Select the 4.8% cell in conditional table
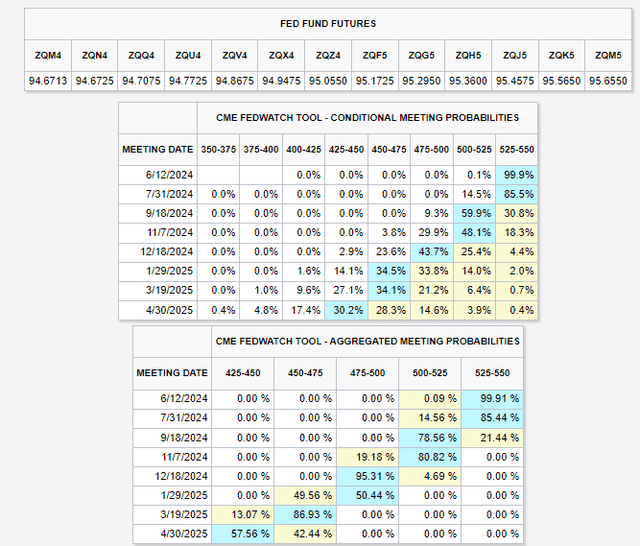This screenshot has width=640, height=546. click(x=261, y=310)
